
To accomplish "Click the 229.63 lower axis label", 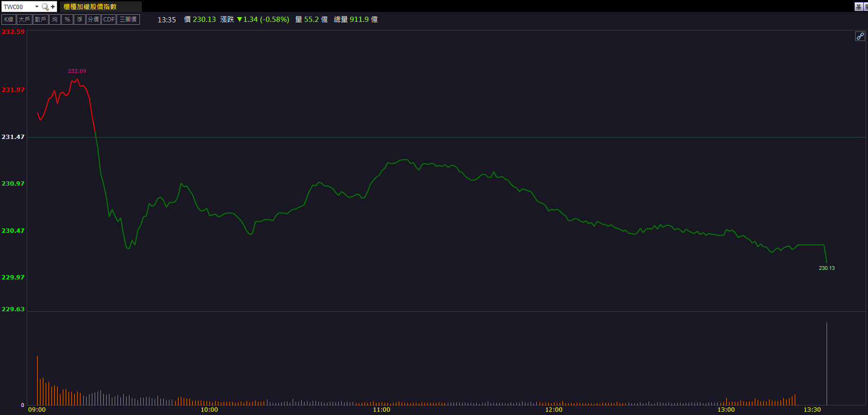I will pos(13,309).
